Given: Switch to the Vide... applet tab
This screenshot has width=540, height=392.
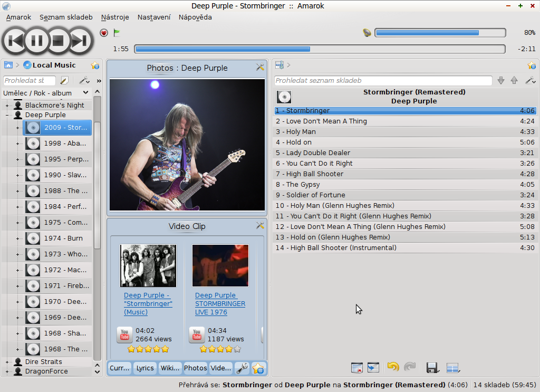Looking at the screenshot, I should (x=221, y=368).
